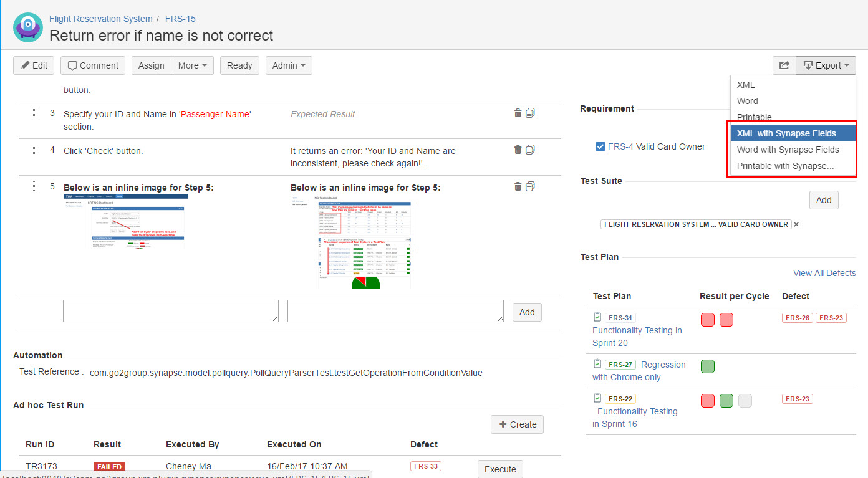Open Flight Reservation System project link
This screenshot has width=868, height=478.
[x=101, y=19]
